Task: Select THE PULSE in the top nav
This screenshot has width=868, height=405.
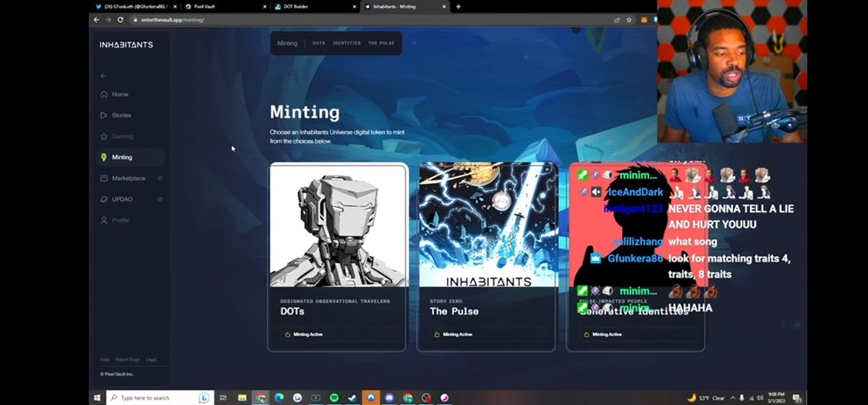Action: tap(381, 43)
